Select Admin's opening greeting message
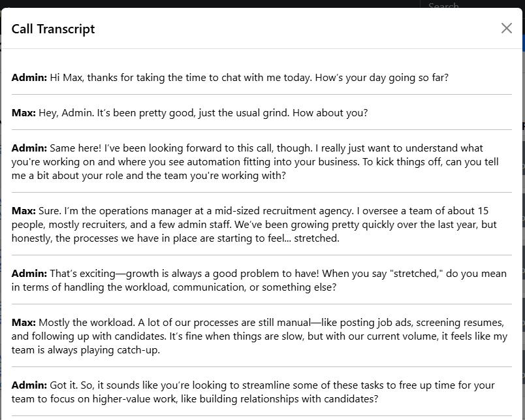 229,77
